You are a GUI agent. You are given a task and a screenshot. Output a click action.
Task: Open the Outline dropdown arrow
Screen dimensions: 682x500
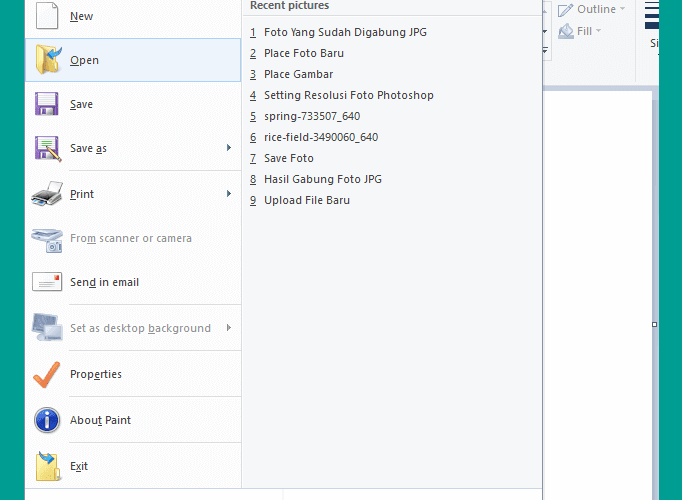(622, 9)
